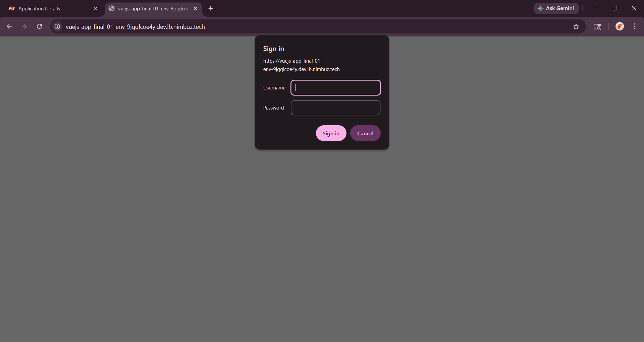This screenshot has height=342, width=644.
Task: Close the vuejs-app-final-01-env tab
Action: click(196, 8)
